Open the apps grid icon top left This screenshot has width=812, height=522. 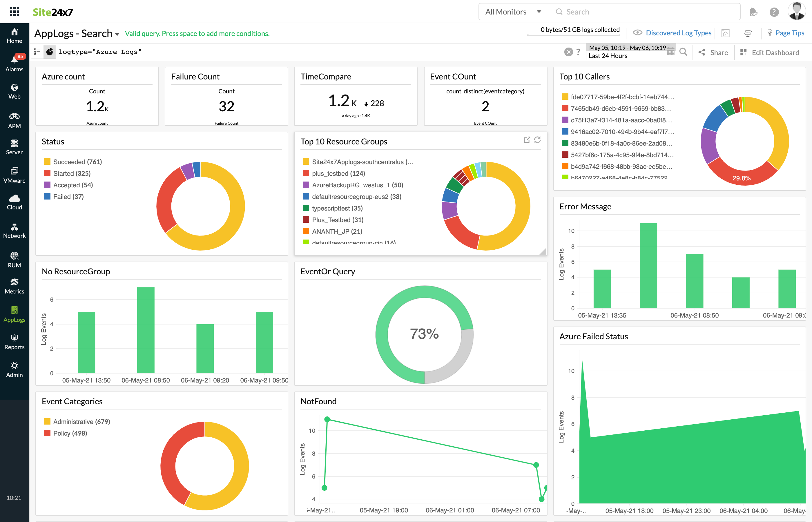tap(14, 11)
